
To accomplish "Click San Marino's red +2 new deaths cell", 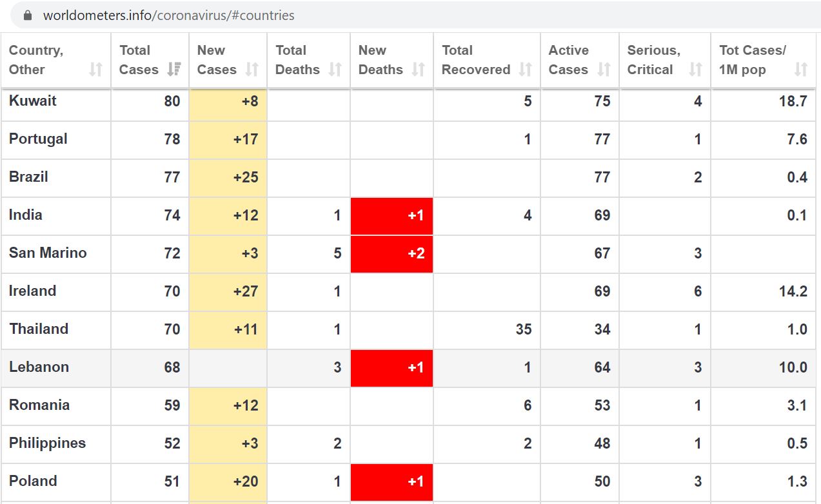I will click(391, 254).
